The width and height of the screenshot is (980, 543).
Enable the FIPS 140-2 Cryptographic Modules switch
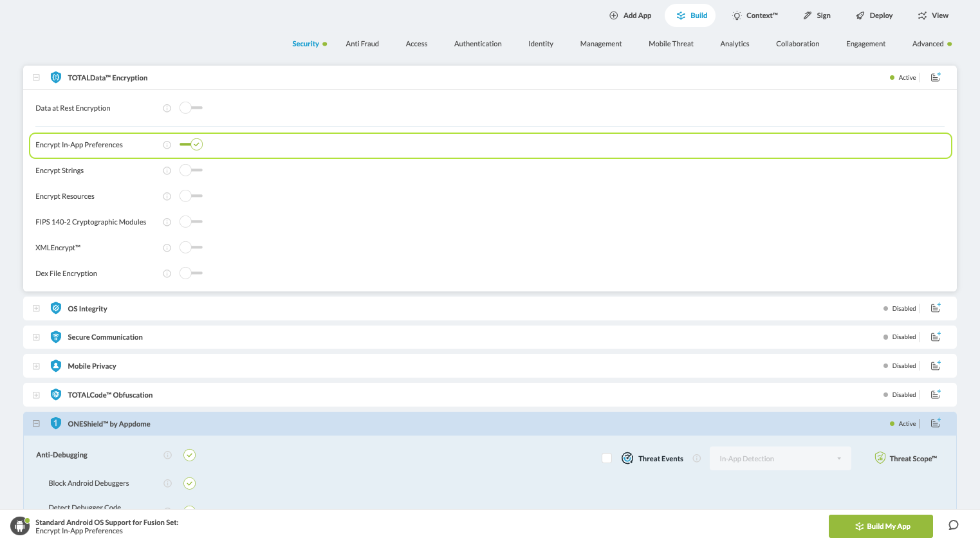coord(190,222)
